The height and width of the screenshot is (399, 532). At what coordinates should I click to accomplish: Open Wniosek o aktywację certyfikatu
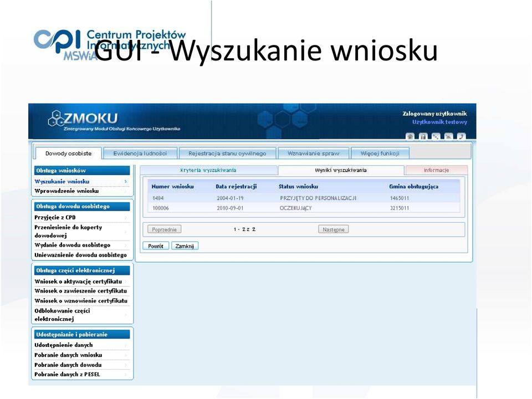tap(78, 282)
